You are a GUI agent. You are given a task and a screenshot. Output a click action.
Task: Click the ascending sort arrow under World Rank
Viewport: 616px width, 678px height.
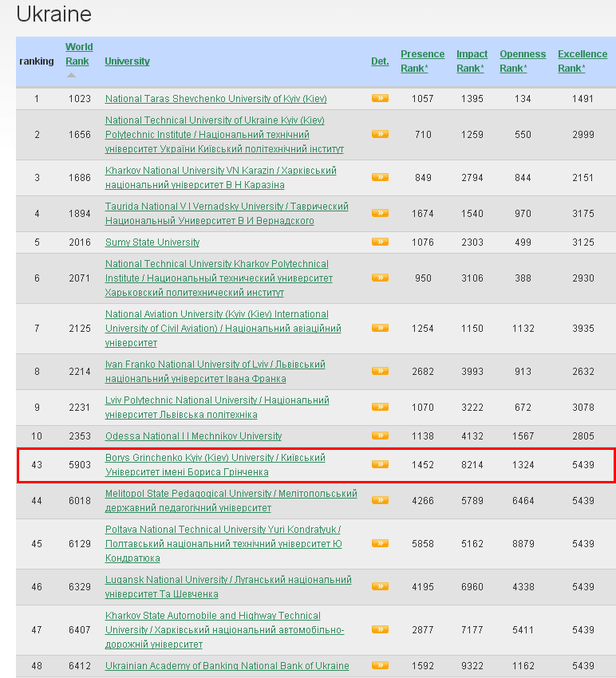[71, 75]
